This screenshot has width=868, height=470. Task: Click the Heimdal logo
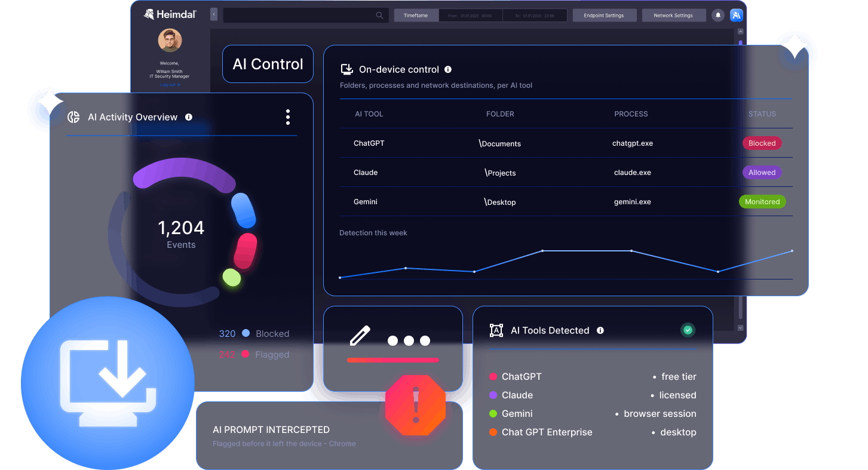[x=170, y=14]
